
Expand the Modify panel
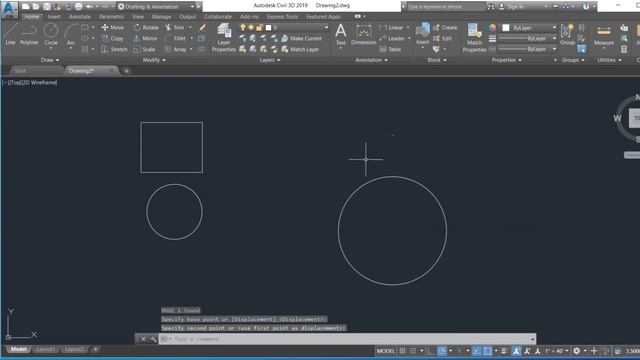point(154,60)
